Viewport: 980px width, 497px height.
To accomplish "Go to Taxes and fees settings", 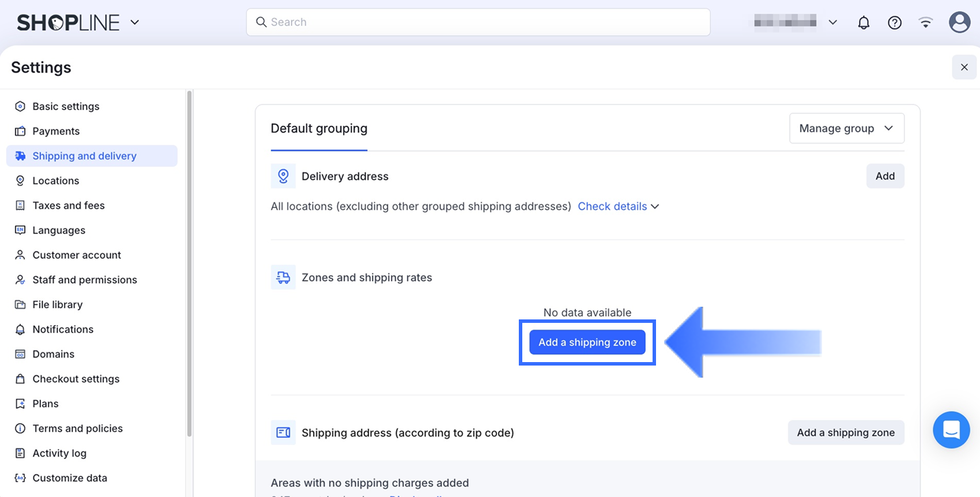I will click(x=69, y=205).
